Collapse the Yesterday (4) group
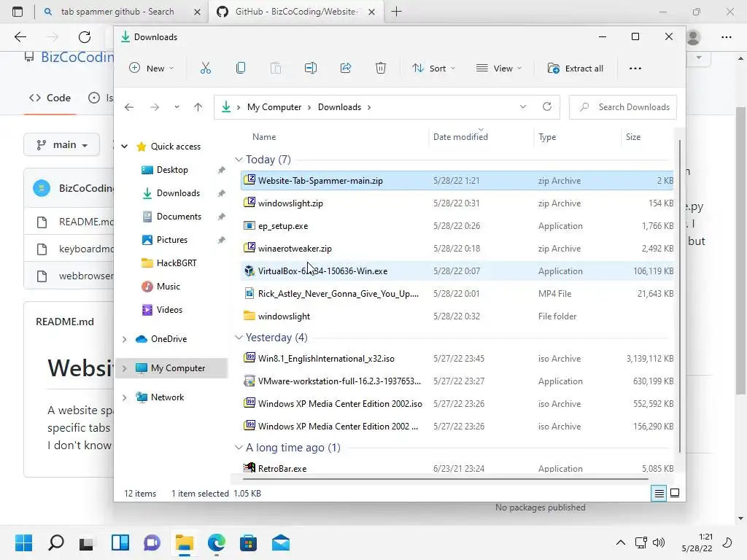This screenshot has width=747, height=560. coord(239,337)
